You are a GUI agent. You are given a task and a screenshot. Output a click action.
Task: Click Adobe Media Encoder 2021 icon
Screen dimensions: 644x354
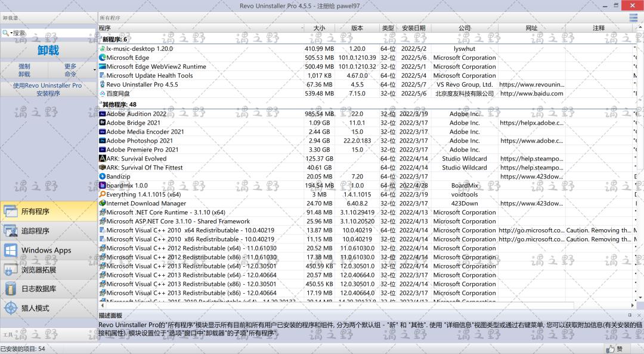[103, 131]
